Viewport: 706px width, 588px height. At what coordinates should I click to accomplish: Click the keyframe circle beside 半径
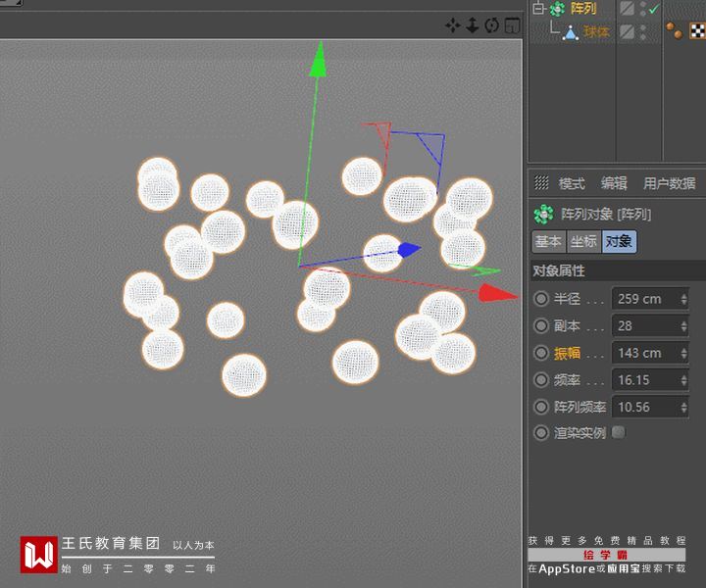point(540,299)
